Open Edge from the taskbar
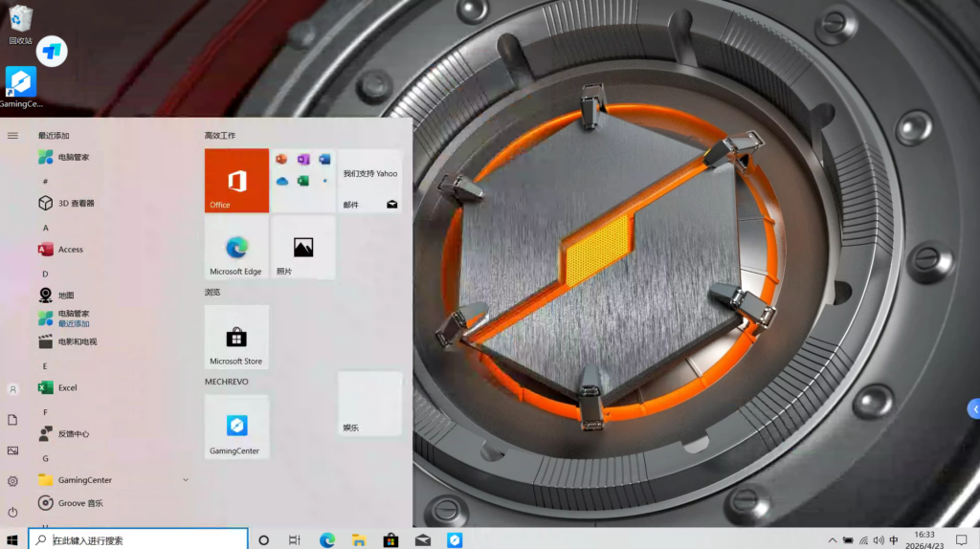980x549 pixels. pyautogui.click(x=327, y=540)
